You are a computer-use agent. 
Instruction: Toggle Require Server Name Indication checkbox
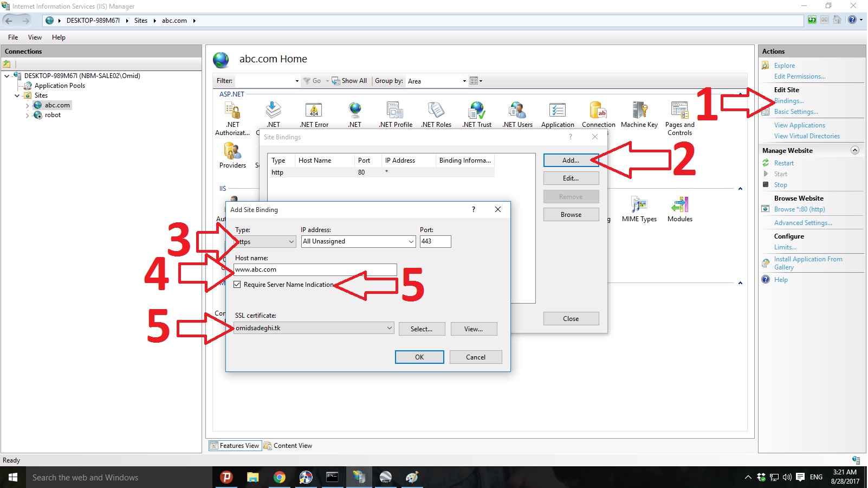[x=237, y=285]
